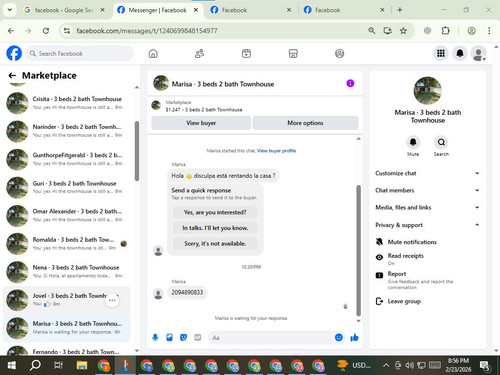Open the GunthorpeFitgerald conversation
The image size is (500, 375).
click(x=67, y=159)
